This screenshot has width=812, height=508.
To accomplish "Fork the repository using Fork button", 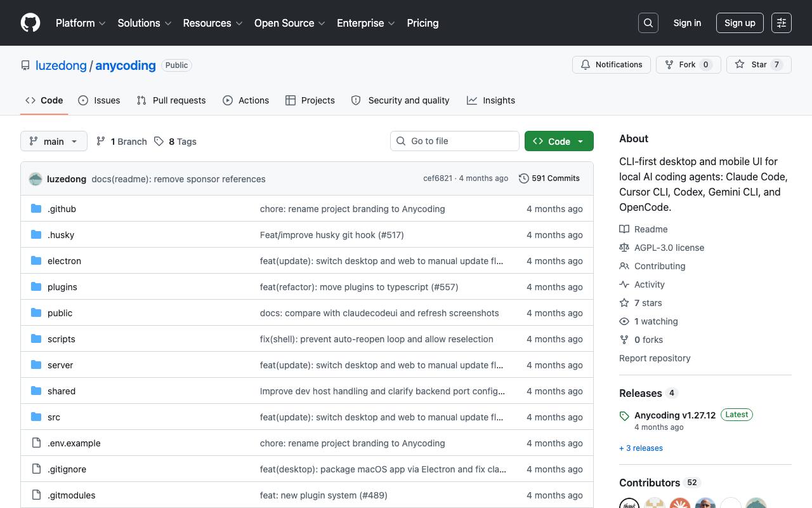I will coord(688,65).
